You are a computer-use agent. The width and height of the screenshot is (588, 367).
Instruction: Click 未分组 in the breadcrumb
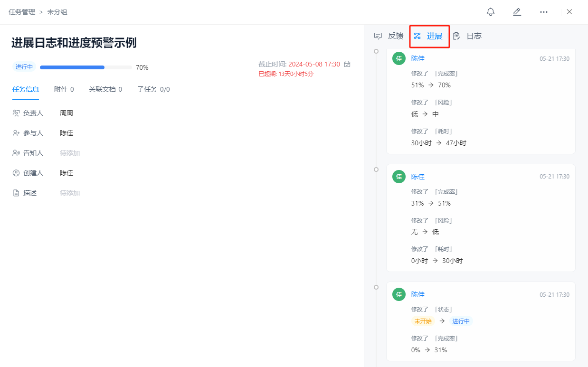point(57,12)
